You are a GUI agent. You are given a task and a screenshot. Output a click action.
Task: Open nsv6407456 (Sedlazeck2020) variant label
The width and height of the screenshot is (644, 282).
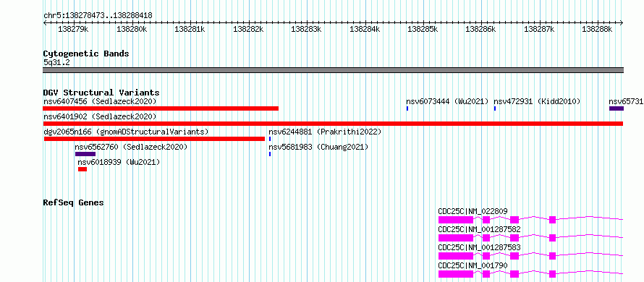(100, 101)
